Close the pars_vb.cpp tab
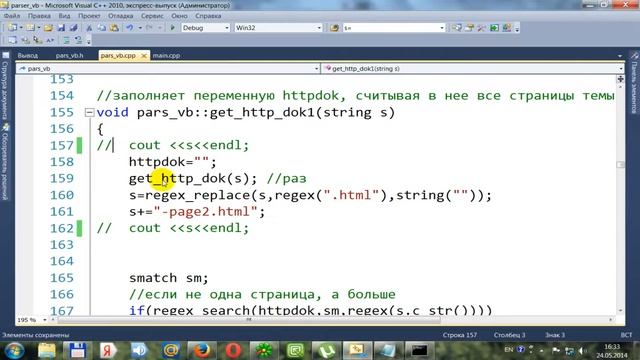Viewport: 640px width, 360px height. point(144,56)
